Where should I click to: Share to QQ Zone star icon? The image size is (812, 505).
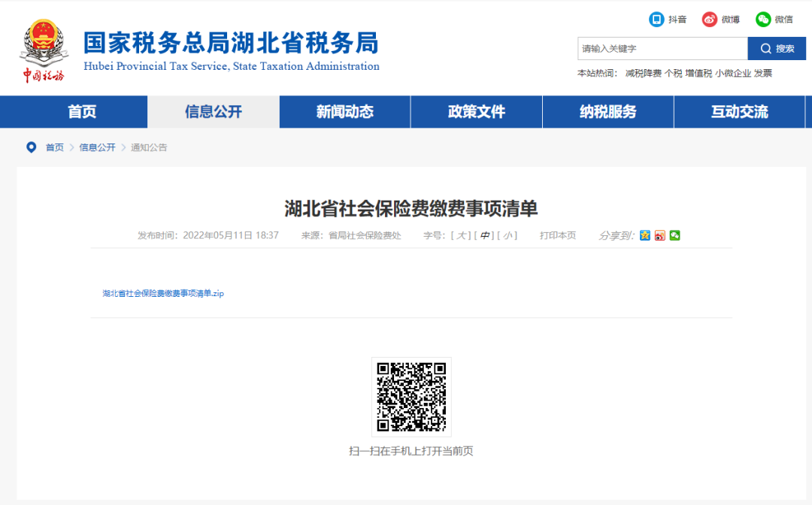click(645, 235)
